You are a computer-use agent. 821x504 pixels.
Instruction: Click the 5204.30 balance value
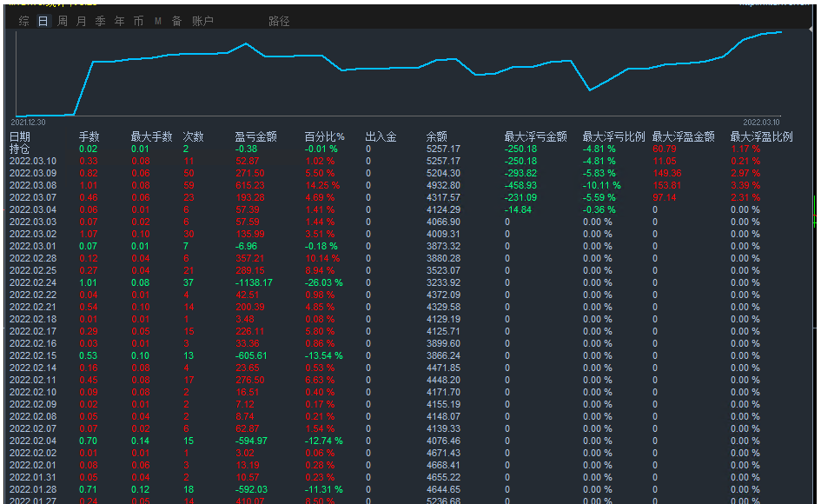[443, 173]
